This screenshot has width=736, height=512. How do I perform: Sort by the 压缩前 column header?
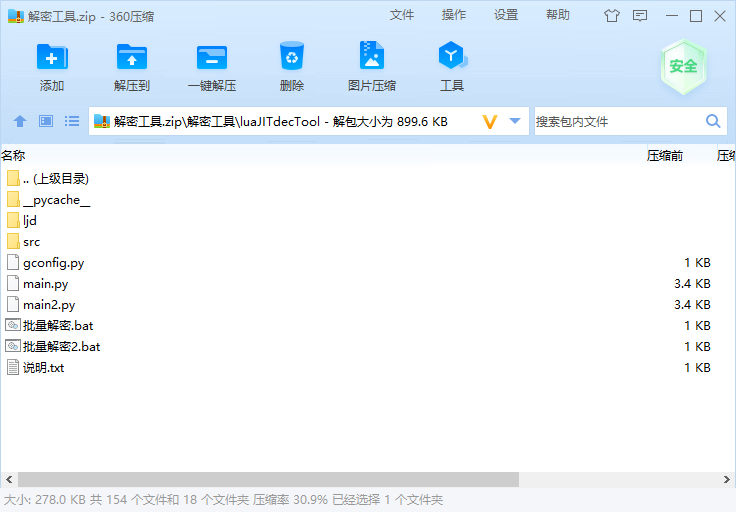coord(665,156)
